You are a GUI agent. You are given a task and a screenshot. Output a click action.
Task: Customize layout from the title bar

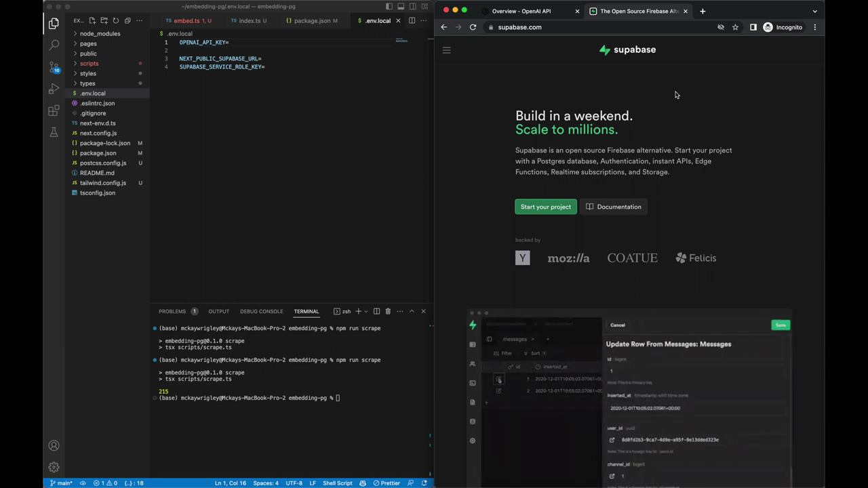(424, 6)
